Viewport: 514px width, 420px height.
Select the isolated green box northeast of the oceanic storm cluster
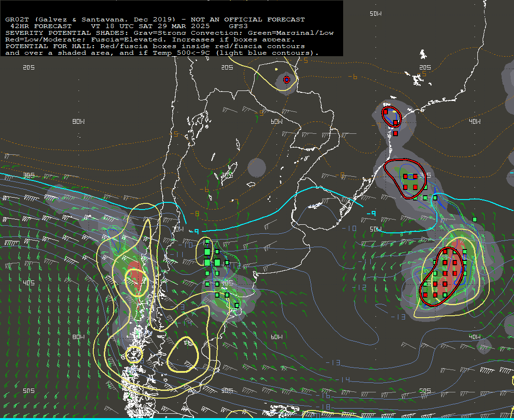click(x=474, y=220)
